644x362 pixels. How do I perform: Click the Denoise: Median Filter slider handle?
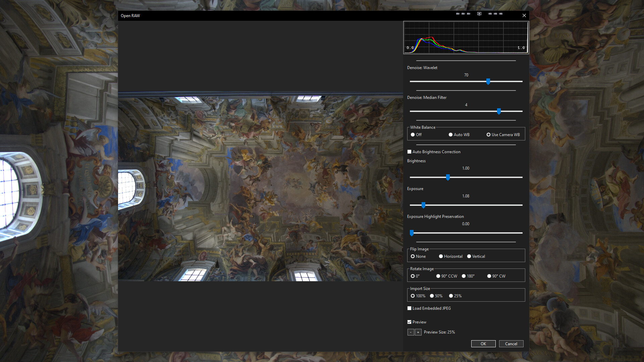point(499,111)
